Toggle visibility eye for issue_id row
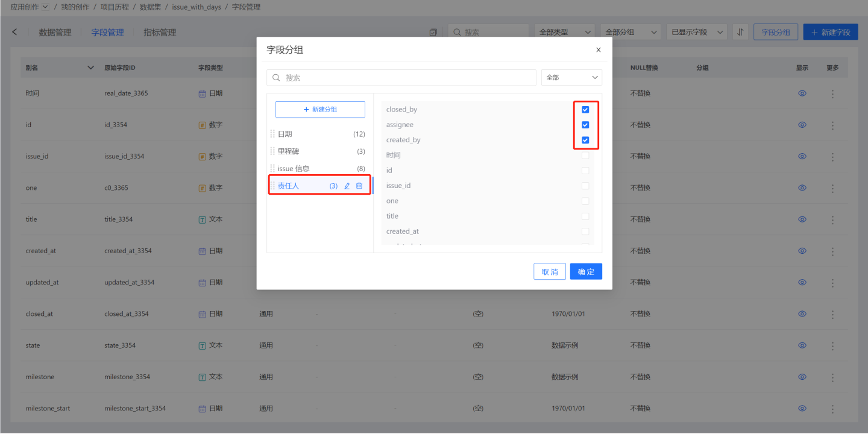Screen dimensions: 868x434 (802, 156)
